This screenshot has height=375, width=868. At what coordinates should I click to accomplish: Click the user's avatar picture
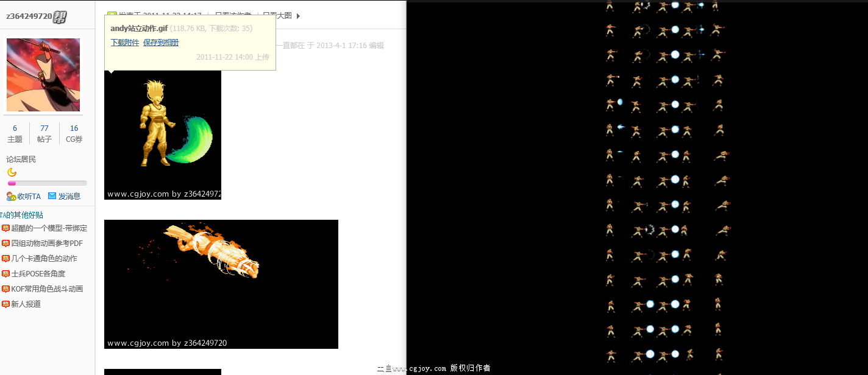coord(43,74)
